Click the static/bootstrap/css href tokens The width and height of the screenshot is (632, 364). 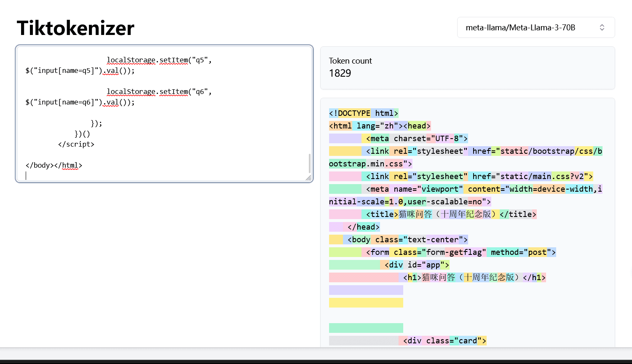click(x=546, y=151)
